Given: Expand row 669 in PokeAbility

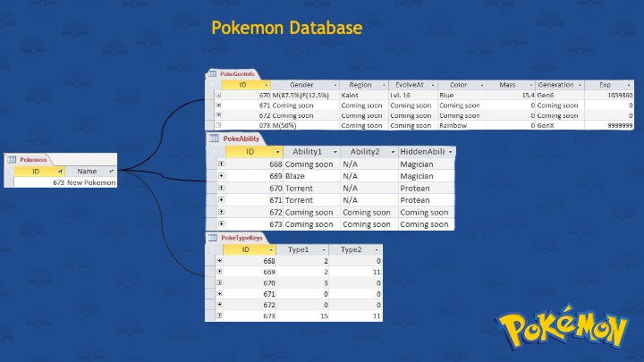Looking at the screenshot, I should tap(221, 176).
